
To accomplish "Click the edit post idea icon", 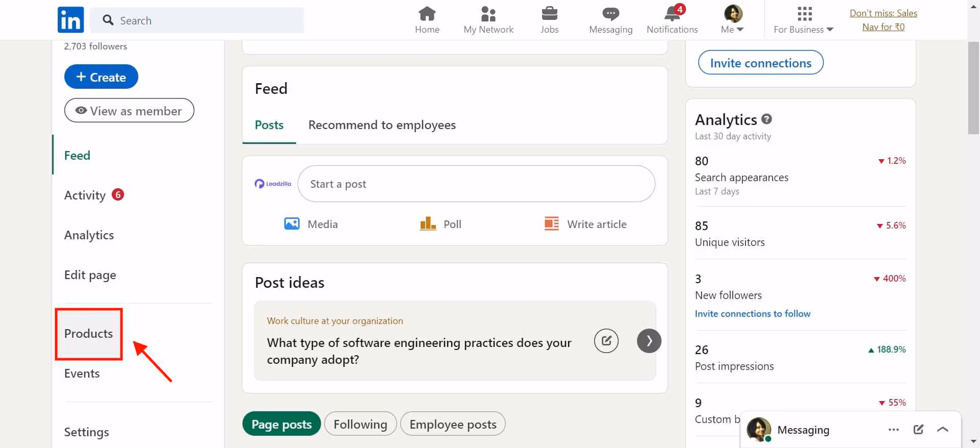I will 606,341.
